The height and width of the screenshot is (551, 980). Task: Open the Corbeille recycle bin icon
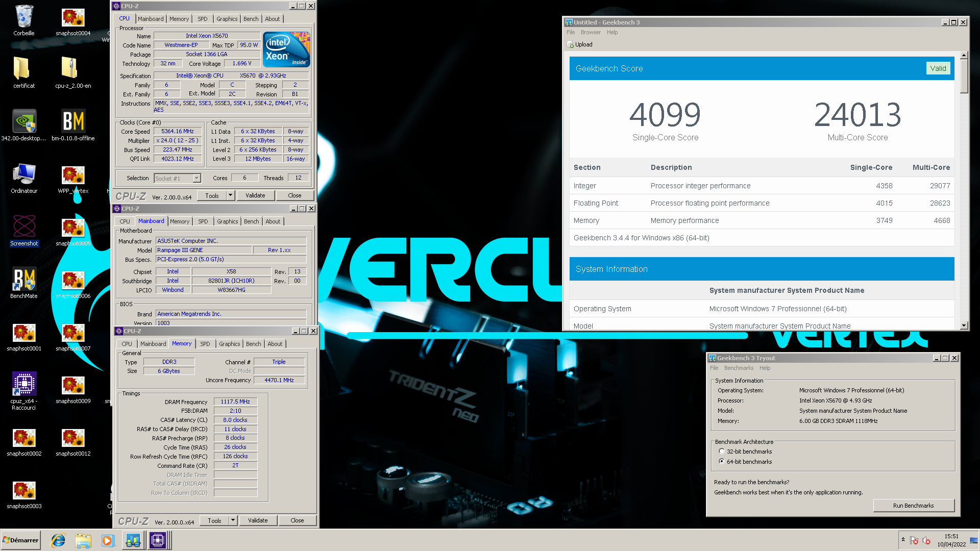[24, 20]
